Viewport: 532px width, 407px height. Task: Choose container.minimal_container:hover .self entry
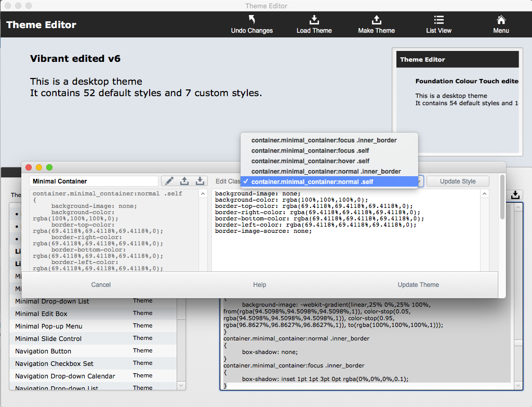point(310,161)
